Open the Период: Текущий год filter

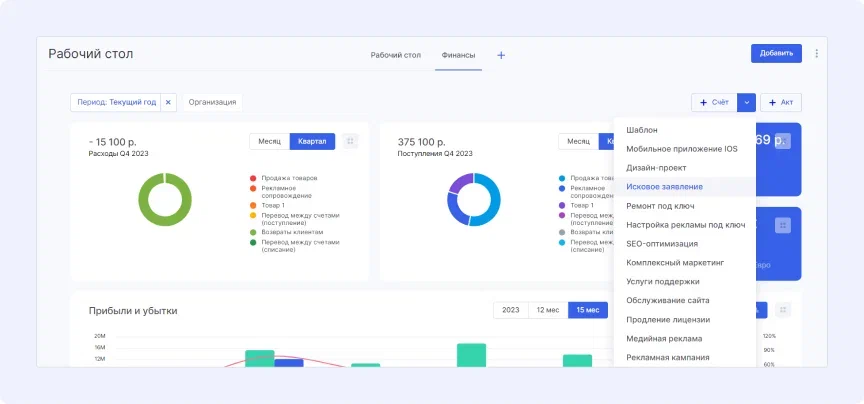(x=116, y=102)
